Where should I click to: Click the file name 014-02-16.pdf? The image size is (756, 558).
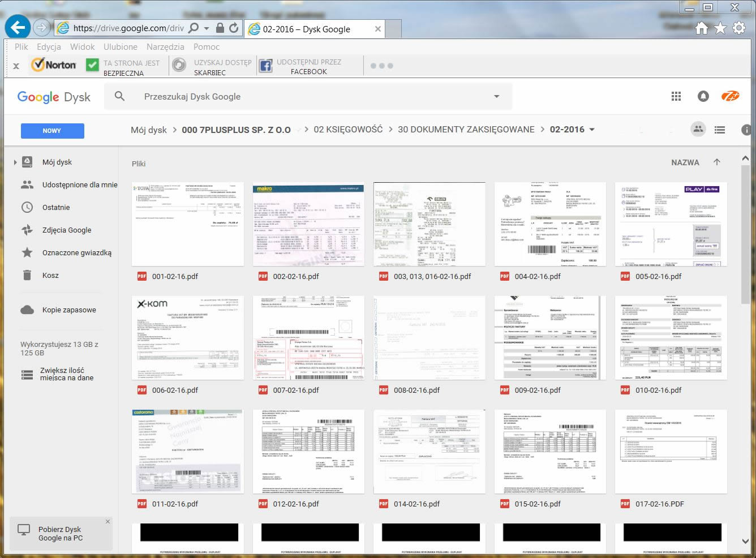click(416, 504)
